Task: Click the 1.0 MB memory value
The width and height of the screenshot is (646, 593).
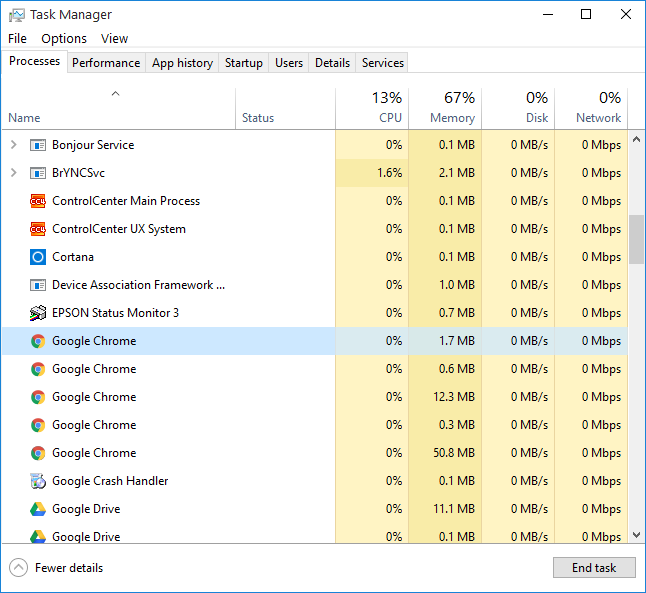Action: tap(456, 285)
